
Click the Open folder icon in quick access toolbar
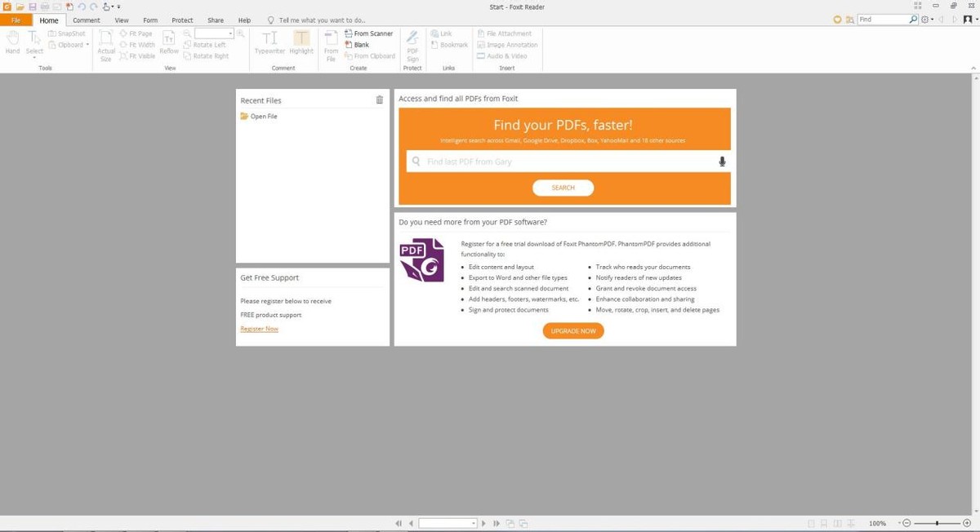pos(20,7)
